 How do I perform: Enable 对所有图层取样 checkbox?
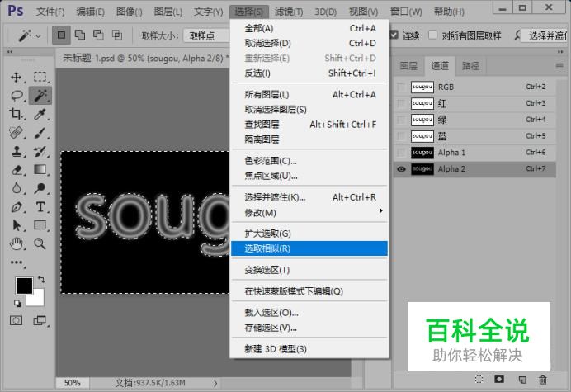[x=432, y=35]
